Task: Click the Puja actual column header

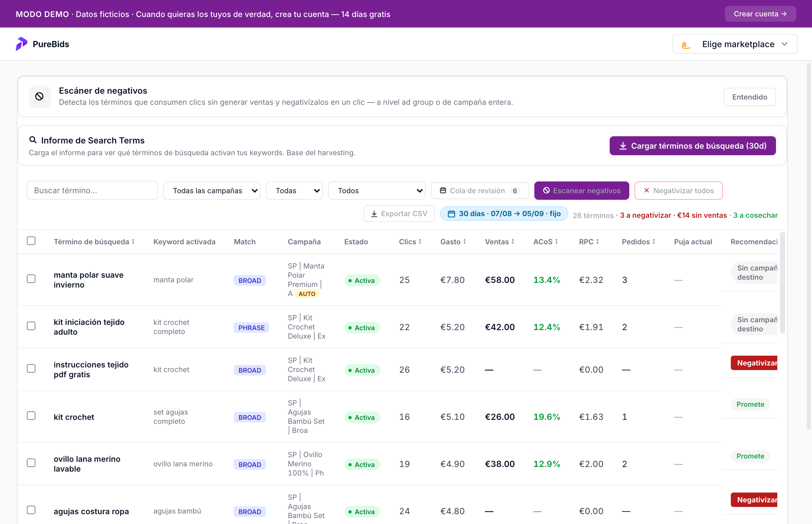Action: (x=693, y=242)
